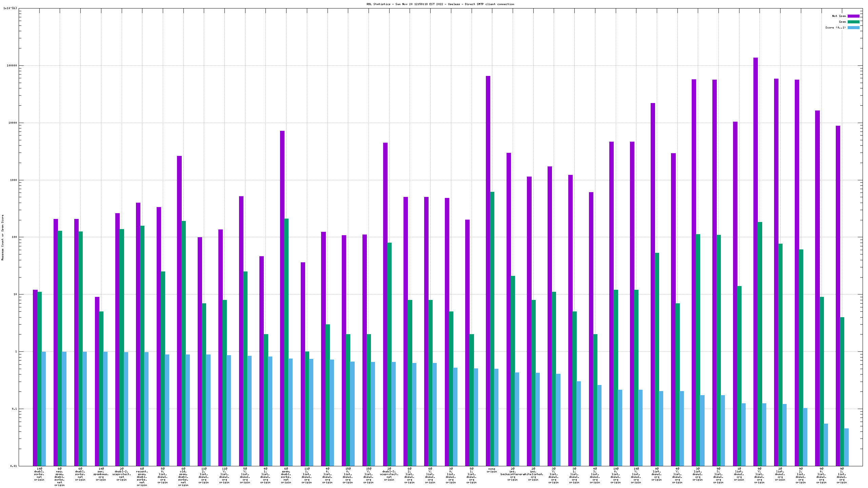Viewport: 868px width, 488px height.
Task: Click the 0.01 y-axis tick label
Action: click(x=13, y=466)
